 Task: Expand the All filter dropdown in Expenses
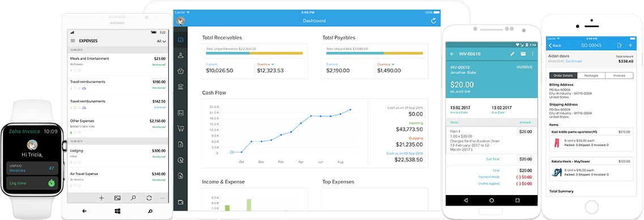tap(161, 41)
